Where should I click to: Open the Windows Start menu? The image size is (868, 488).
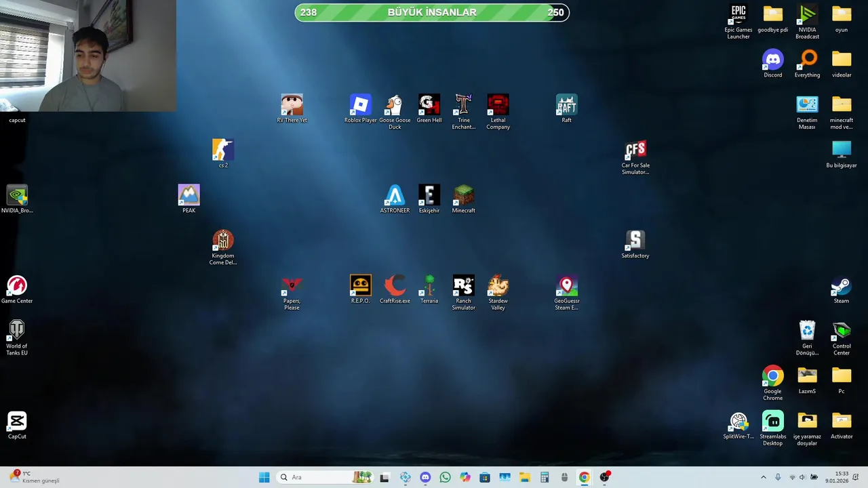264,477
